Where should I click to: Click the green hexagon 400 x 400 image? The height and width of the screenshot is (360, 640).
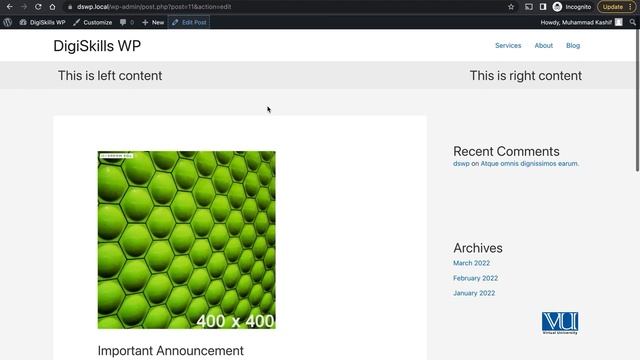tap(187, 240)
